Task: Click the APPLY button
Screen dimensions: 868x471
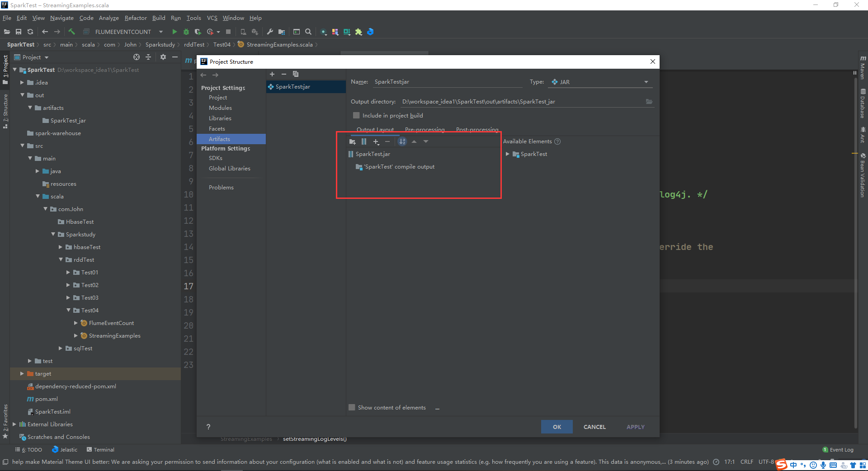Action: tap(636, 427)
